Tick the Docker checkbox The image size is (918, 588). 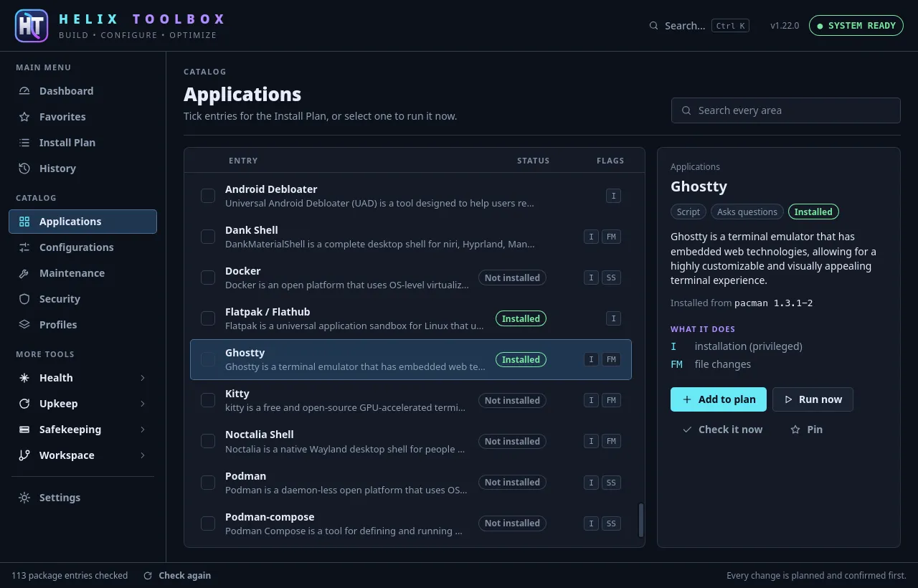pos(208,278)
